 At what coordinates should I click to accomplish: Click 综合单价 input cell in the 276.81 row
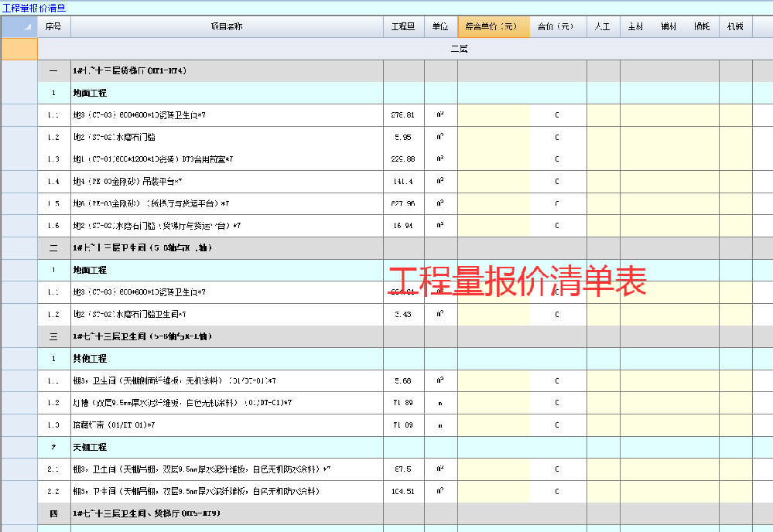494,115
